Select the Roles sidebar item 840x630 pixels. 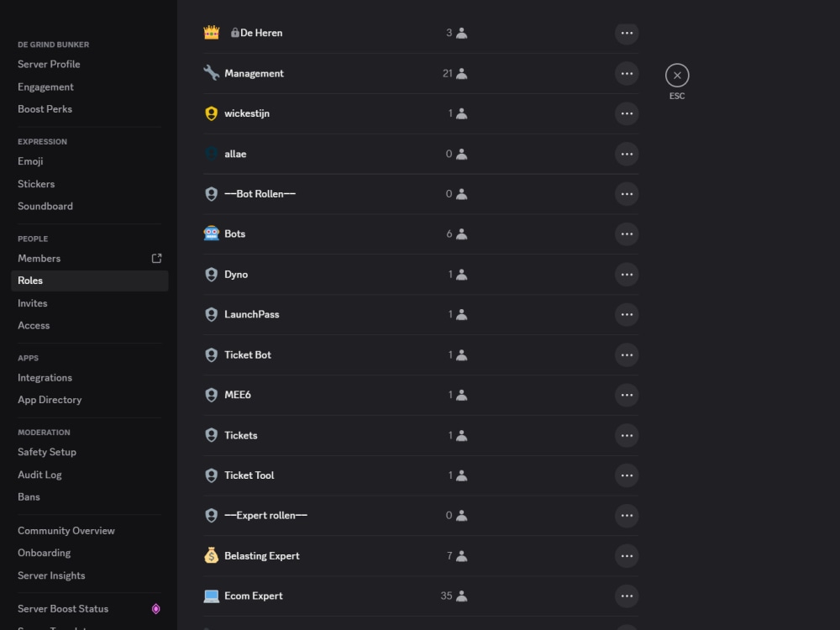(90, 281)
